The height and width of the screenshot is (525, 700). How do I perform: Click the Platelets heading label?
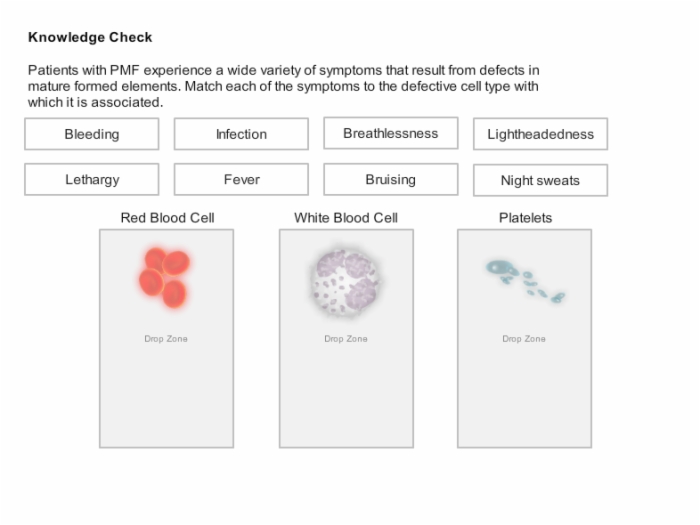(x=525, y=218)
